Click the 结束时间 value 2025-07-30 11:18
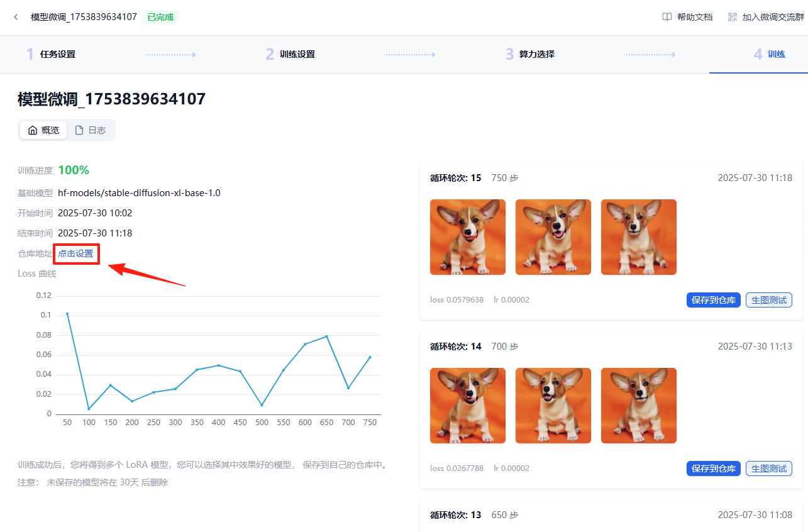The height and width of the screenshot is (532, 808). 95,233
